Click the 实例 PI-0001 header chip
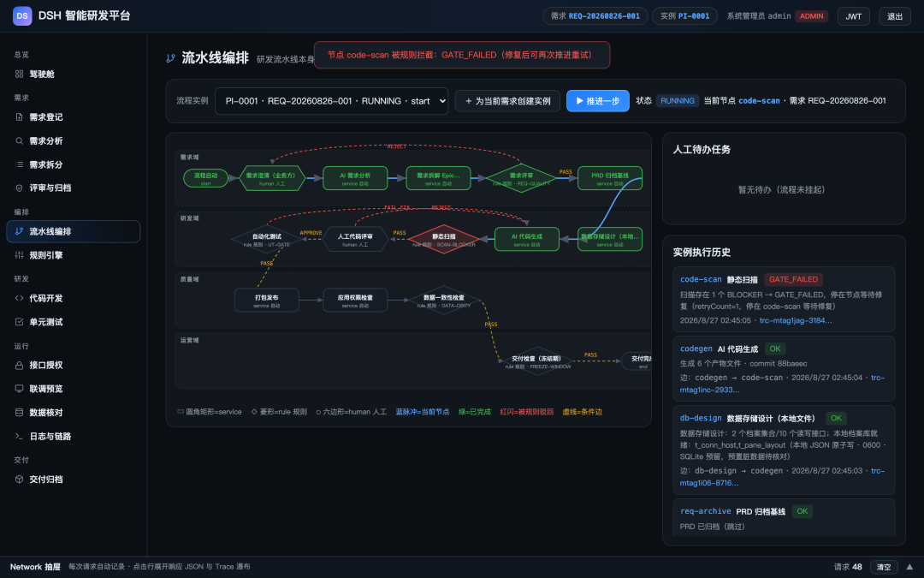 click(684, 16)
